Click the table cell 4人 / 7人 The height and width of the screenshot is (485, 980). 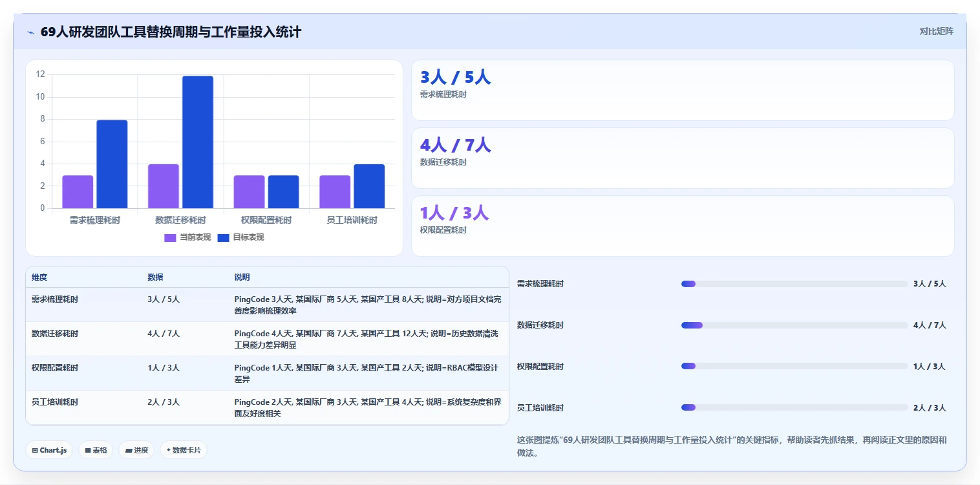coord(164,334)
